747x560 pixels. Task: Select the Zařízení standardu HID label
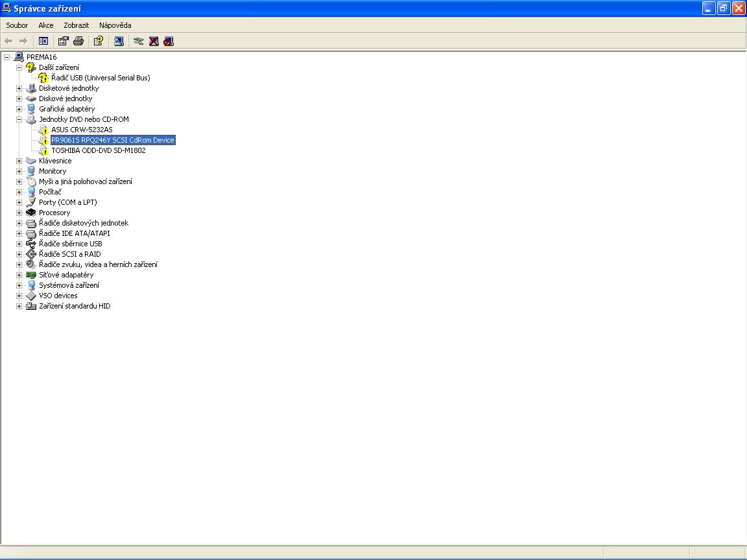click(75, 306)
